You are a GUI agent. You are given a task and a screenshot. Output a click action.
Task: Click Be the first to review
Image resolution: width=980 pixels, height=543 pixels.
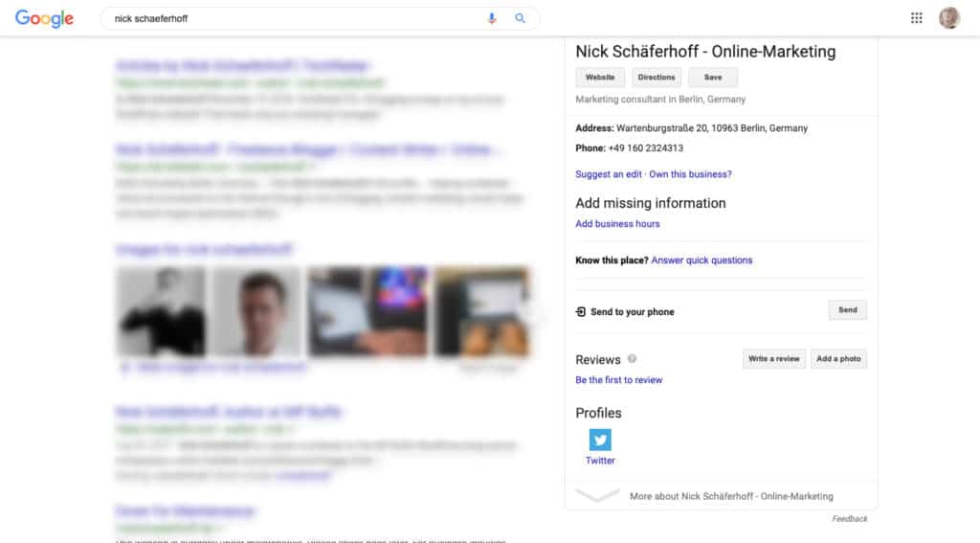619,380
